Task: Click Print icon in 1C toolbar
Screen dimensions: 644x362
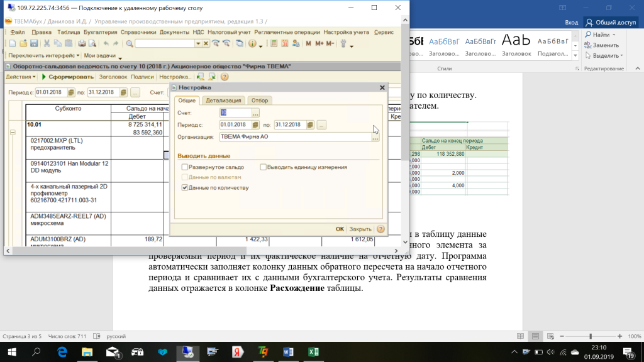Action: (82, 43)
